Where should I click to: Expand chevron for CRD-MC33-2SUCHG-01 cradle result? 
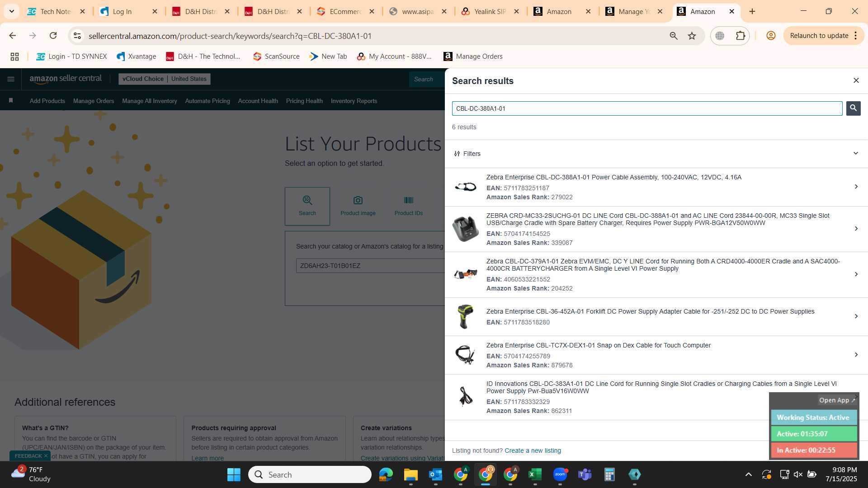tap(856, 229)
